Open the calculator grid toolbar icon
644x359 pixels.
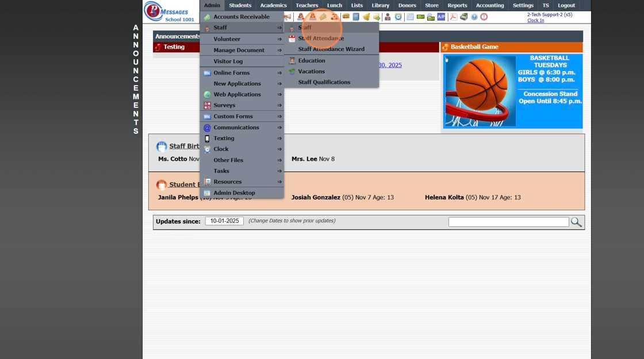pyautogui.click(x=411, y=17)
